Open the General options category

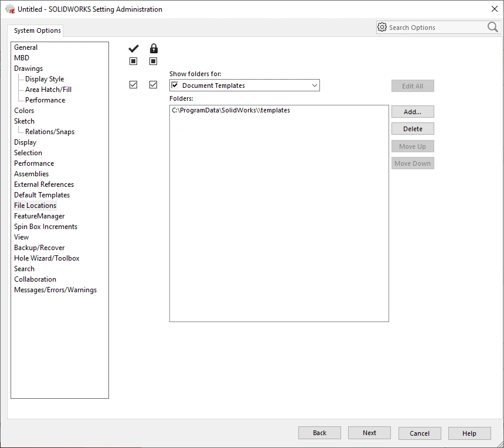point(26,47)
